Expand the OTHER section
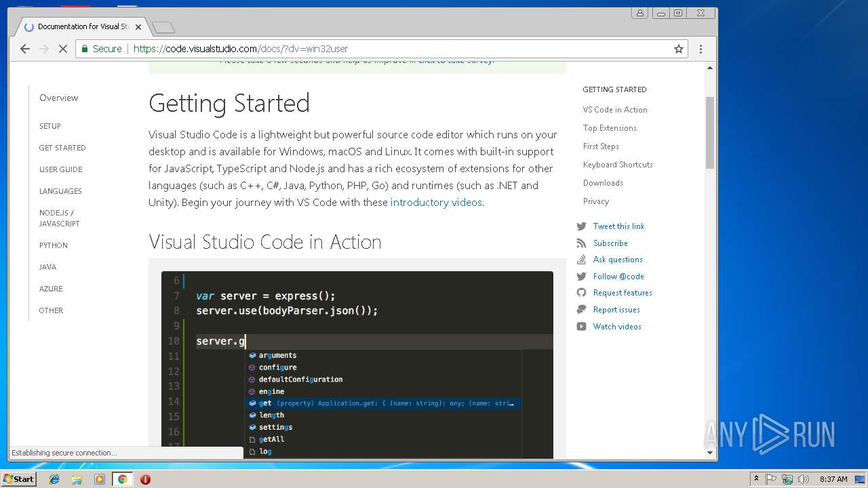The height and width of the screenshot is (488, 868). 51,310
